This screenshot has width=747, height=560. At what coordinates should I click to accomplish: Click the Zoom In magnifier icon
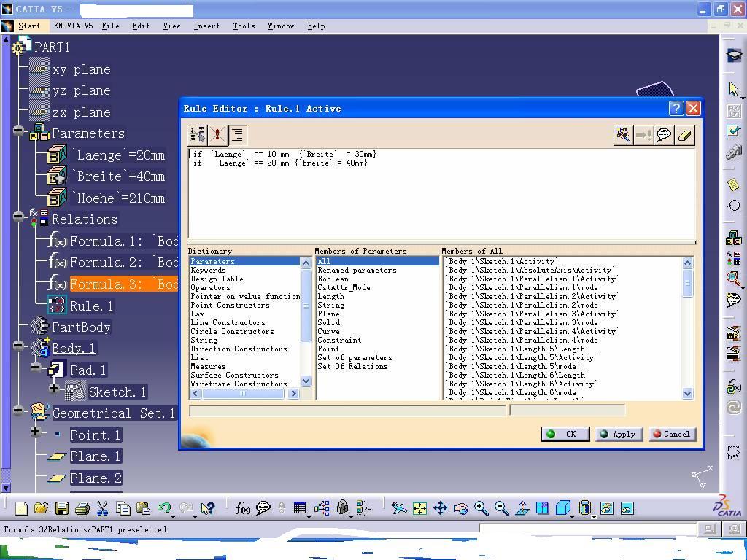pos(481,508)
